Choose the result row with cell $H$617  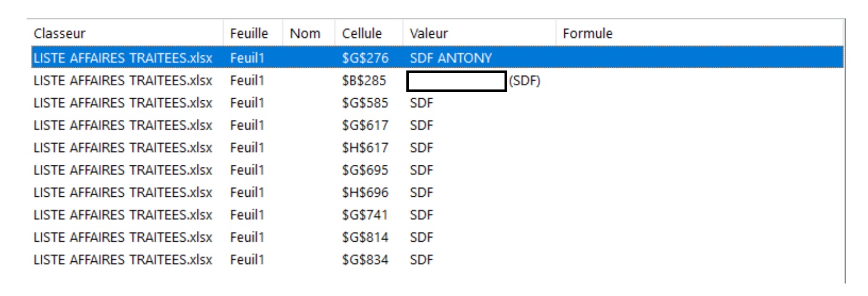point(365,148)
